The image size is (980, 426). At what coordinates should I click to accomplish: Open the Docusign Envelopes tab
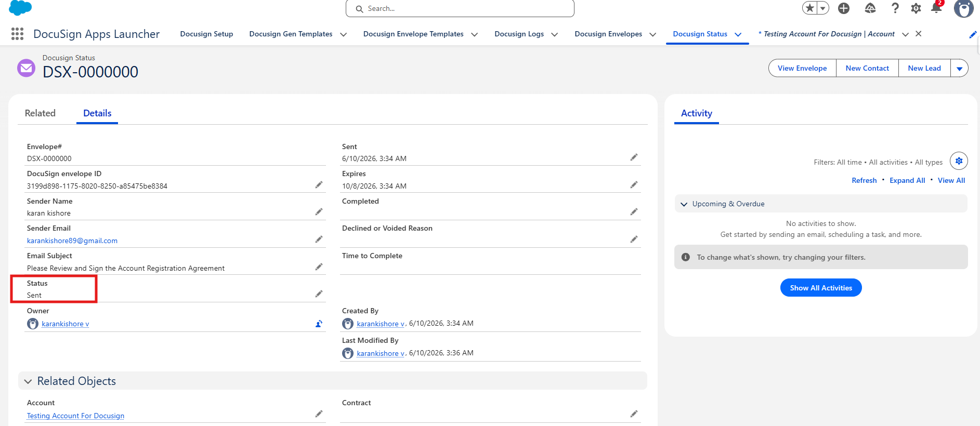coord(608,34)
